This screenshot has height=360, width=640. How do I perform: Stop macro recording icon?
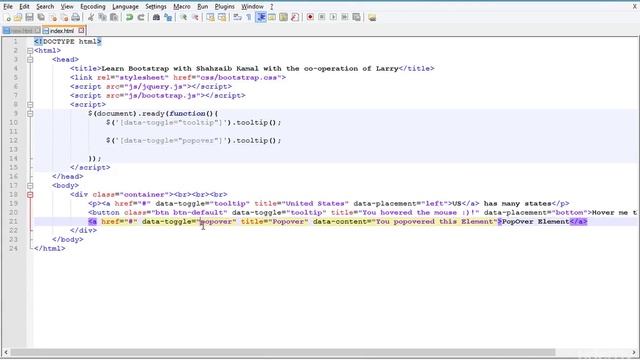(x=322, y=18)
